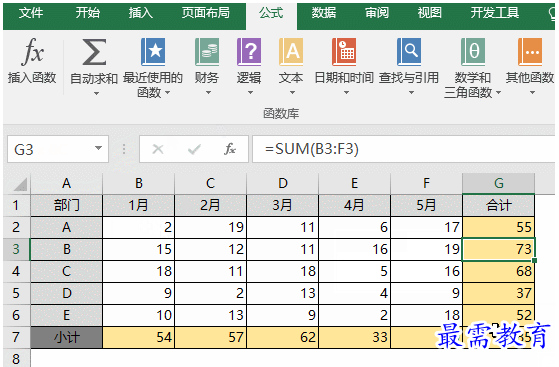Click cell G2 with value 55
559x367 pixels.
pos(499,228)
